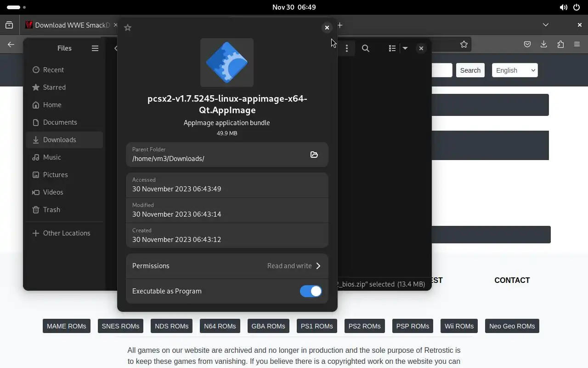
Task: Bookmark this page with star icon
Action: [464, 45]
